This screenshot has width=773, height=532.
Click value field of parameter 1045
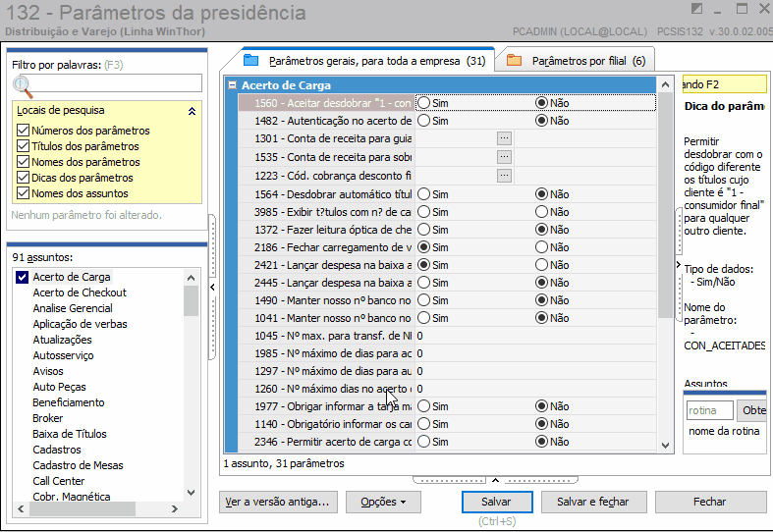click(536, 336)
